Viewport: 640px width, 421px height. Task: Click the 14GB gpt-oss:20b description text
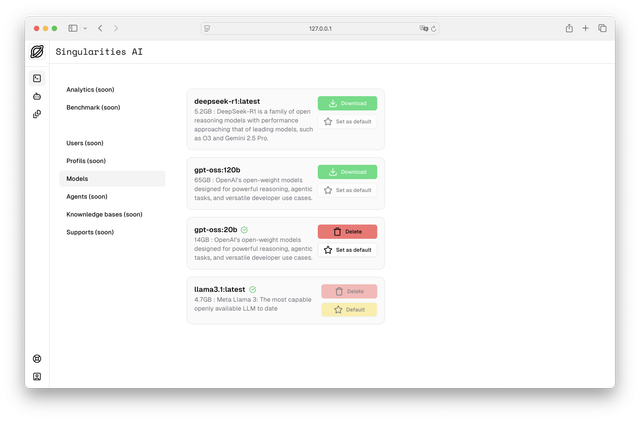[x=253, y=249]
